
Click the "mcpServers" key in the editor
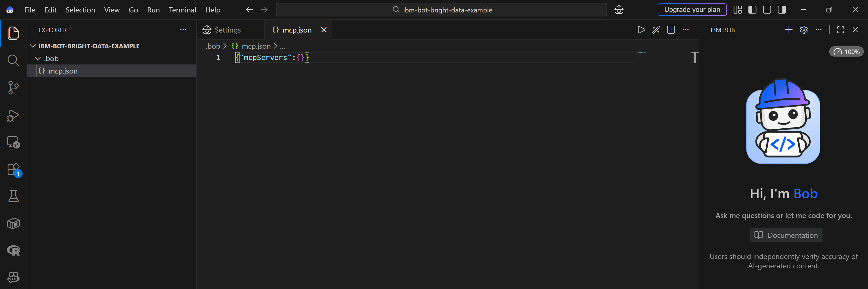pyautogui.click(x=265, y=58)
